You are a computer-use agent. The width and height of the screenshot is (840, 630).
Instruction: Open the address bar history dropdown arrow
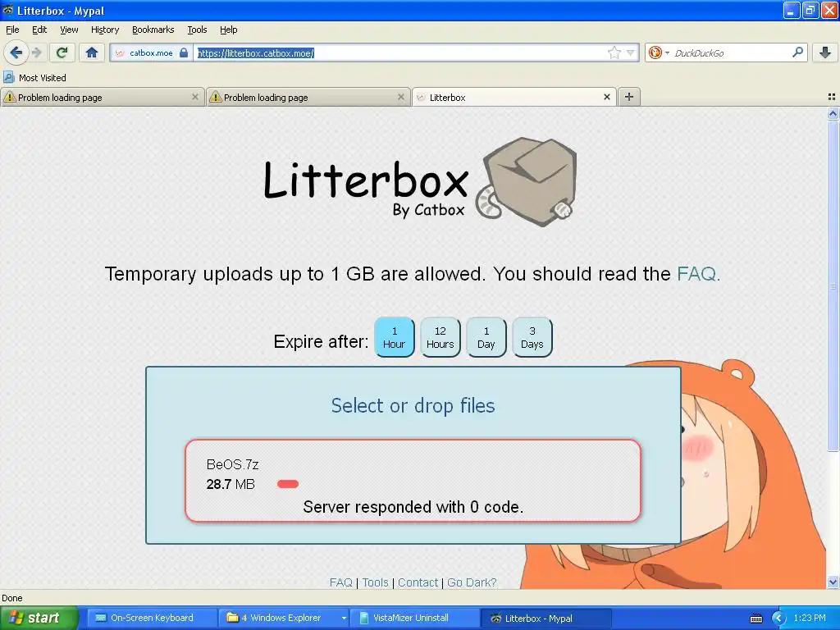tap(631, 52)
